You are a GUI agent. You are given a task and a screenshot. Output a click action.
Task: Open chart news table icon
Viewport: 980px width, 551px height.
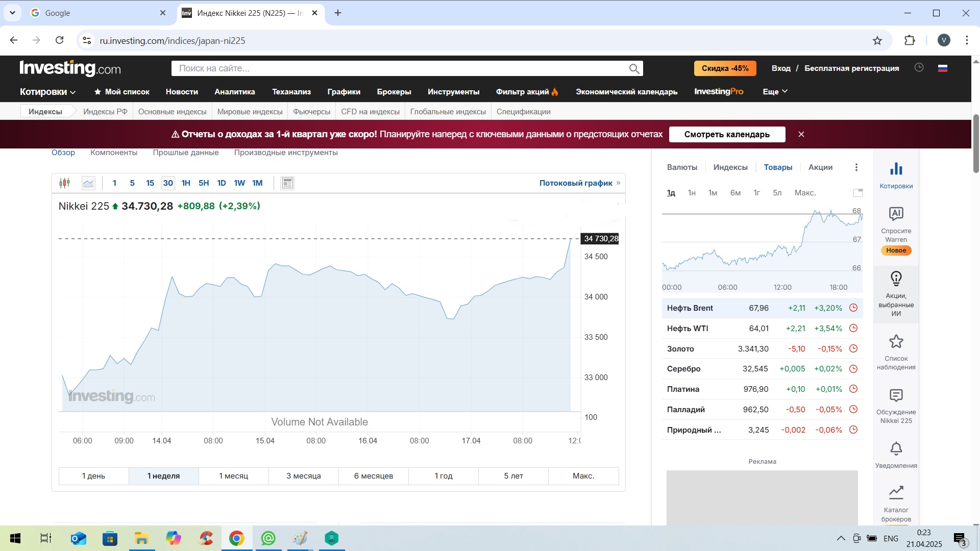(x=287, y=183)
